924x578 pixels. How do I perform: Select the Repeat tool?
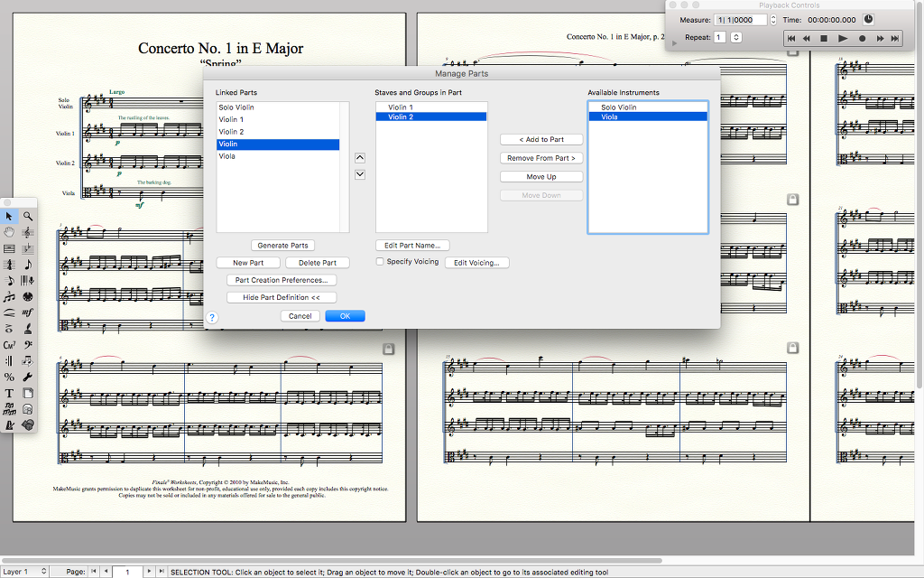point(9,361)
